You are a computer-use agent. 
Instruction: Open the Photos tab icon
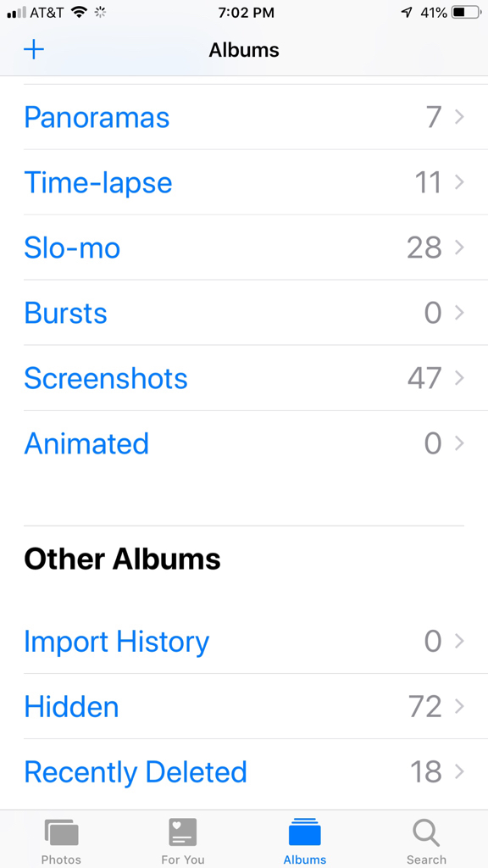click(x=61, y=833)
